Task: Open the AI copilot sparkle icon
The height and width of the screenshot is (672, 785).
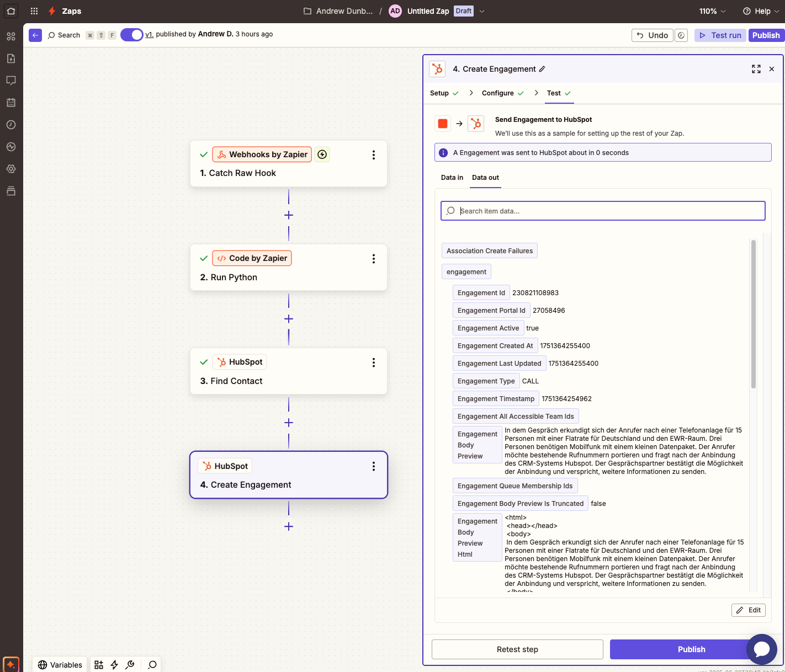Action: [11, 664]
